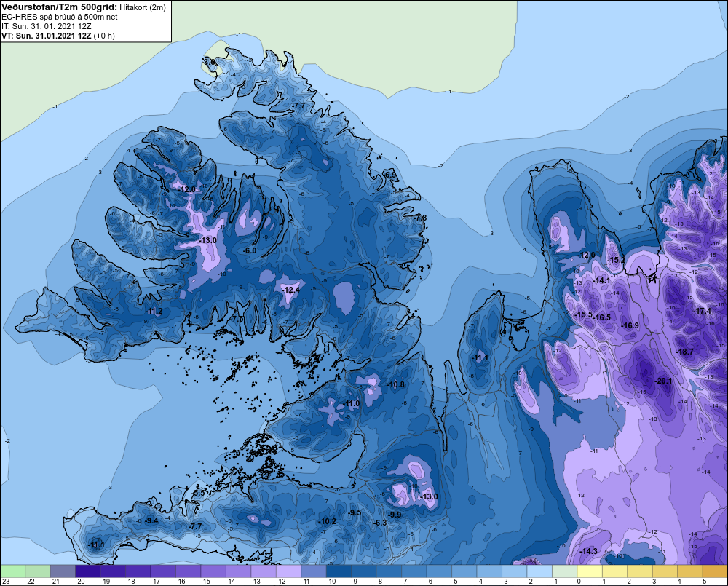Image resolution: width=728 pixels, height=586 pixels.
Task: Click the -16.5 temperature label
Action: click(x=602, y=317)
